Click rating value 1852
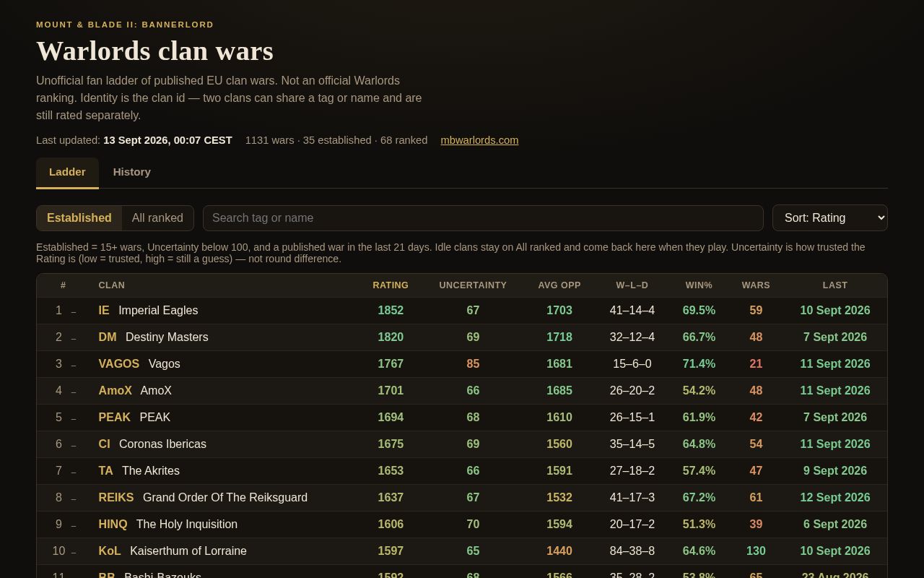 (391, 311)
